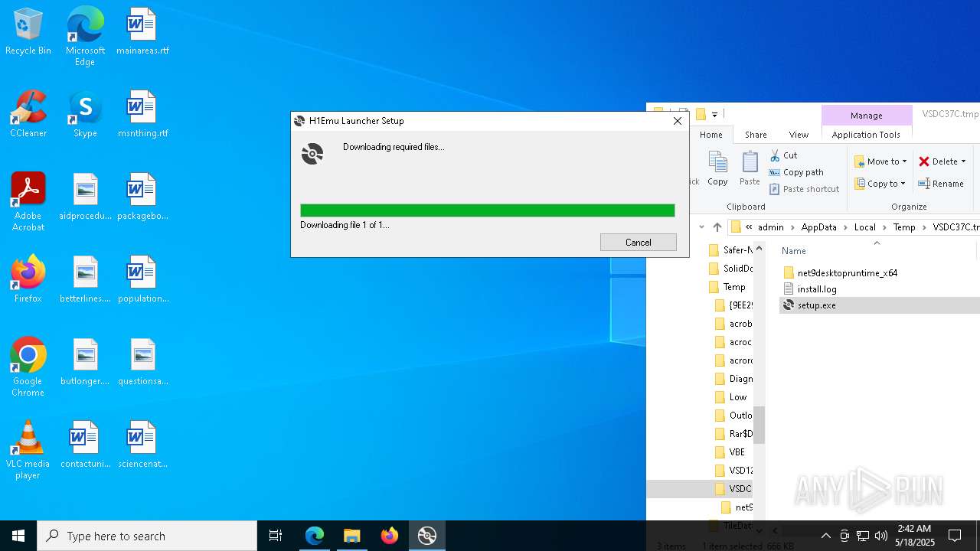The image size is (980, 551).
Task: Click the Local breadcrumb in address bar
Action: pos(865,227)
